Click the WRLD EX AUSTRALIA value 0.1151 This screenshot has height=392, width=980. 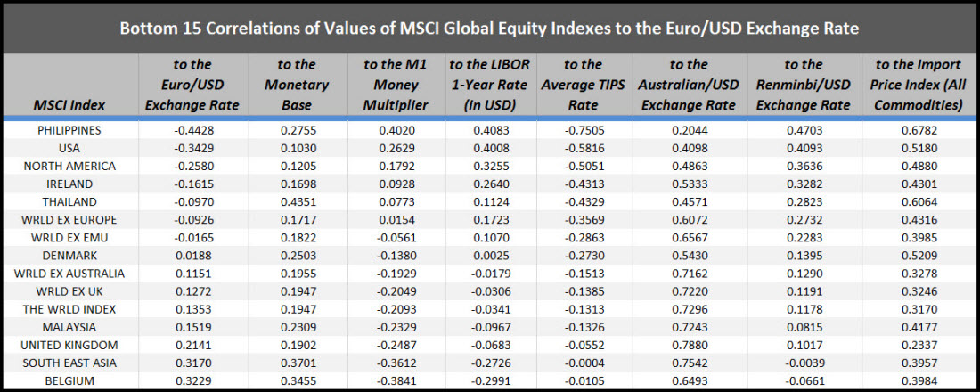pos(192,274)
